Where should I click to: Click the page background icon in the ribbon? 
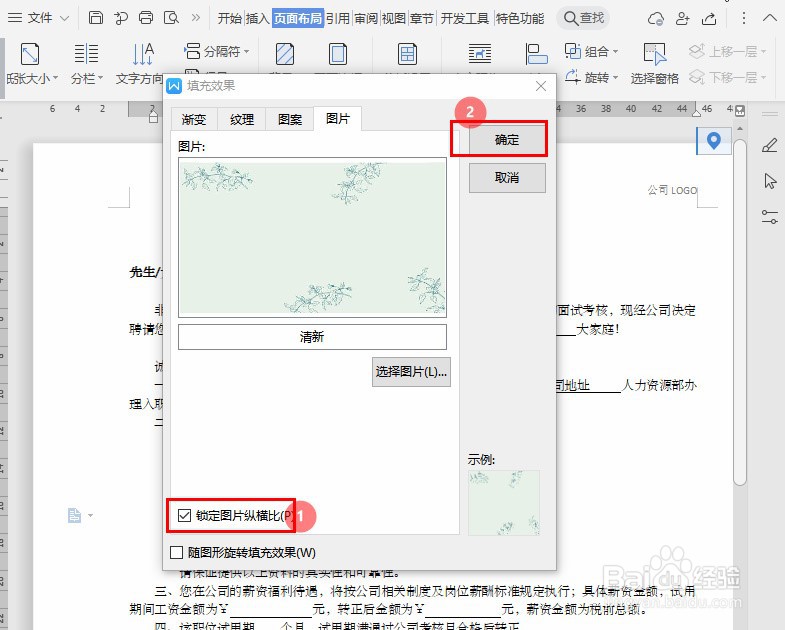285,54
